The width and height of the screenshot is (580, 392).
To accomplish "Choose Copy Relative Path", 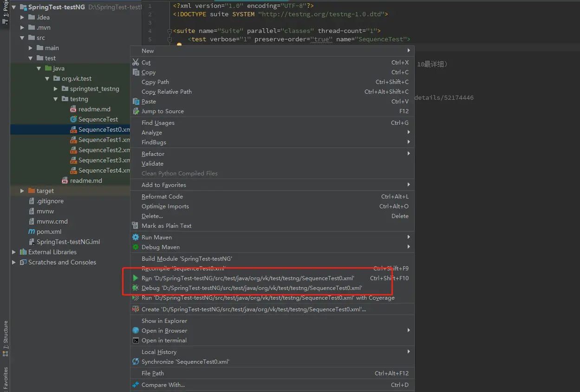I will tap(272, 91).
